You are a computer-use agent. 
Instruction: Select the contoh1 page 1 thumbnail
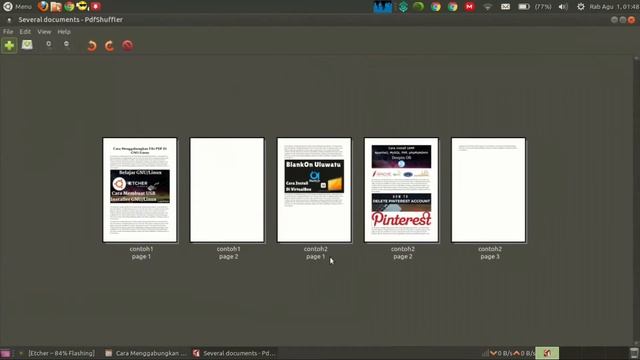pos(140,190)
